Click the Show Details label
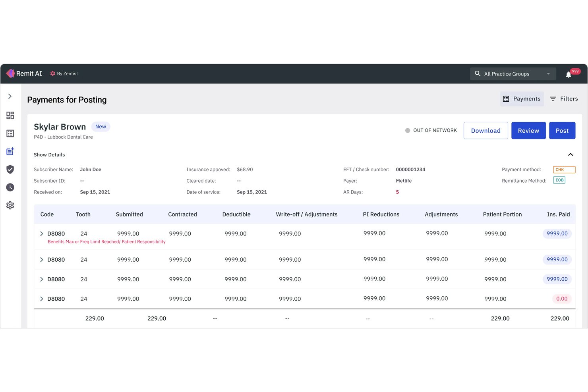 click(49, 155)
